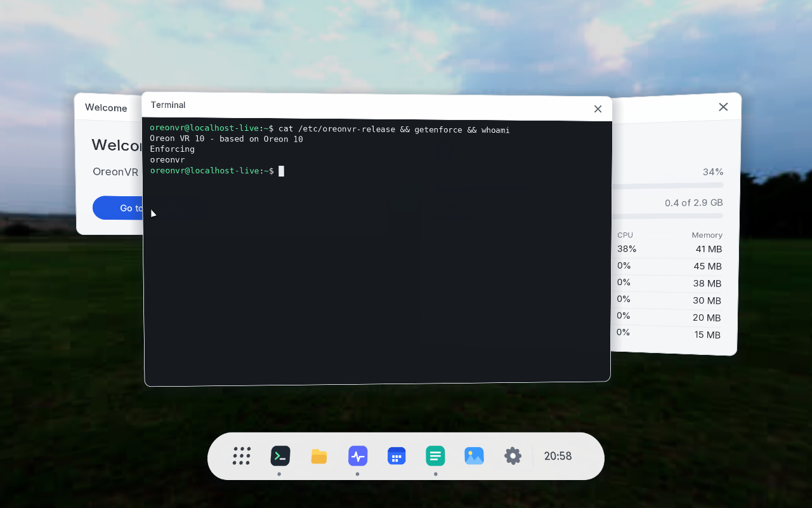The width and height of the screenshot is (812, 508).
Task: Click the 0.4 of 2.9 GB memory bar
Action: click(x=667, y=216)
